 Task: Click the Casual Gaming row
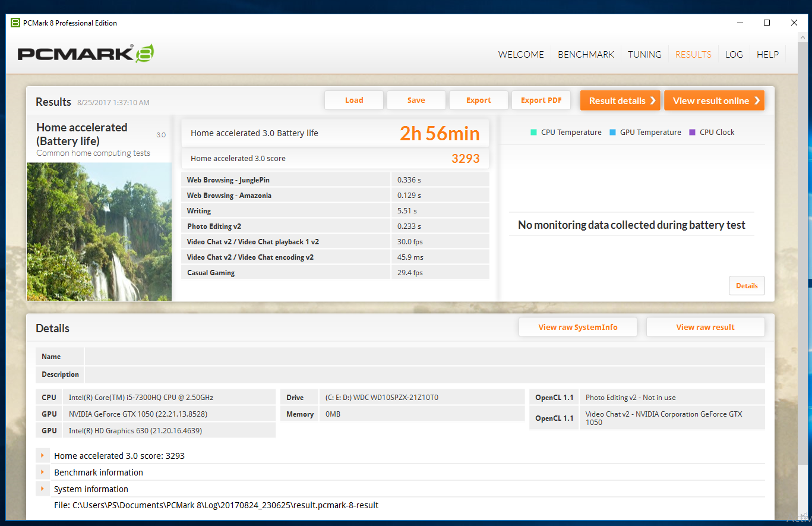(x=335, y=273)
